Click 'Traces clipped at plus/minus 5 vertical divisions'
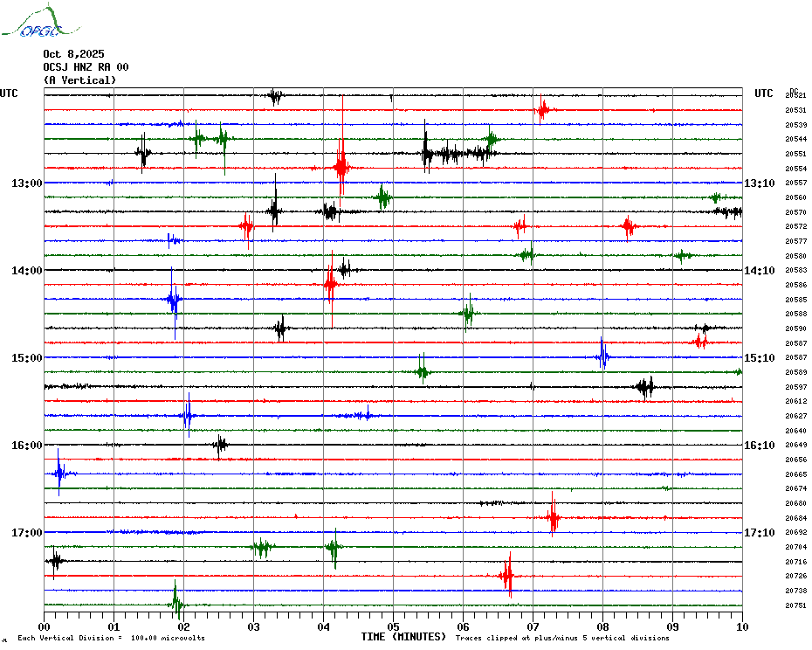The width and height of the screenshot is (812, 650). 562,638
